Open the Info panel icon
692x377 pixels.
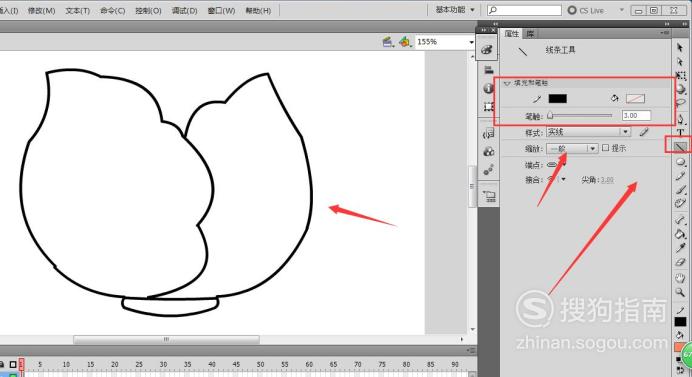488,88
